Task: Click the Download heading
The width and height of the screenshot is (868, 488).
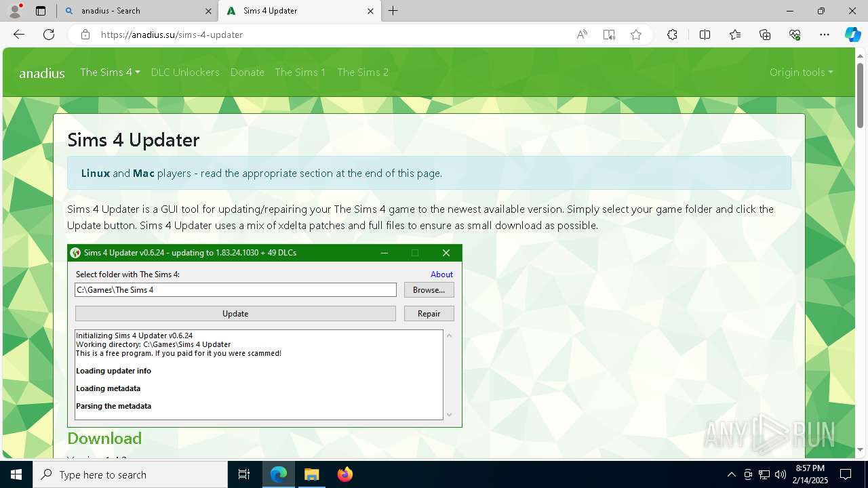Action: click(x=104, y=439)
